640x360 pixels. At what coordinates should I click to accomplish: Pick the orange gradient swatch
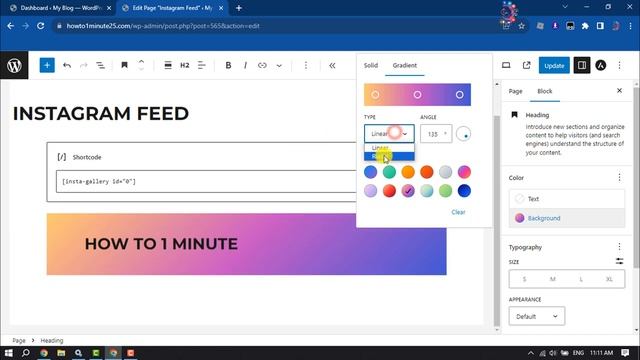pos(408,172)
